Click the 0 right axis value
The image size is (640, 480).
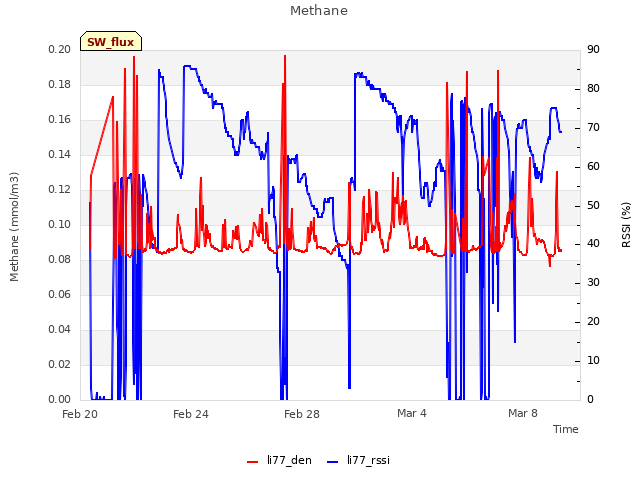point(590,400)
